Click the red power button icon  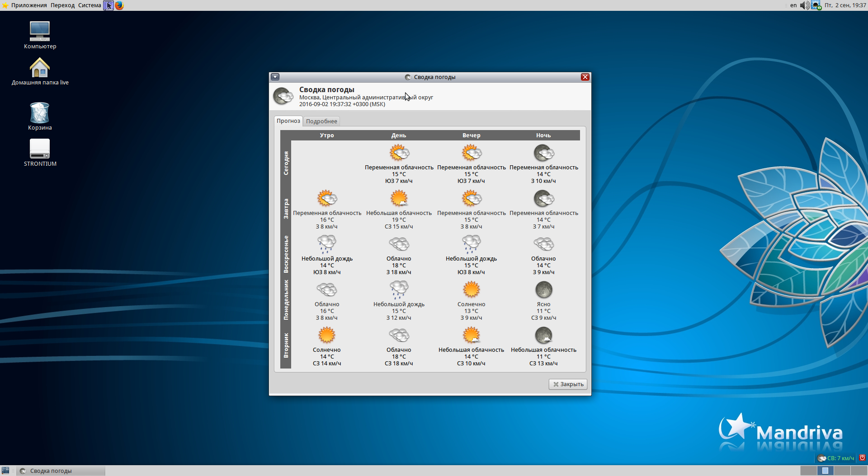[862, 458]
